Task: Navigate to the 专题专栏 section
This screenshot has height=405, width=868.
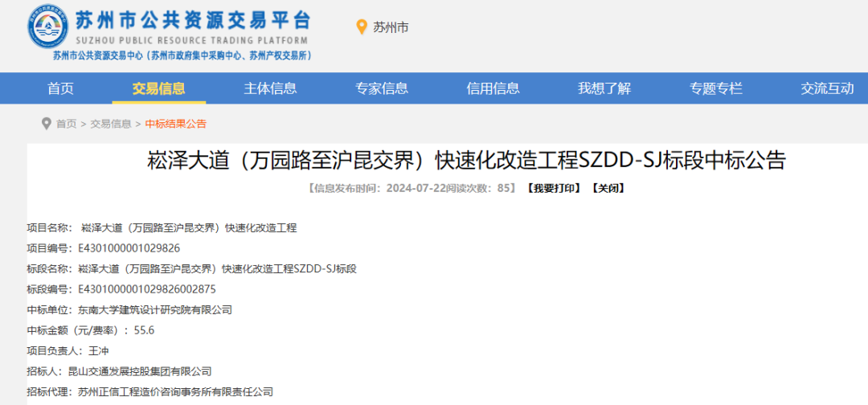Action: pos(715,88)
